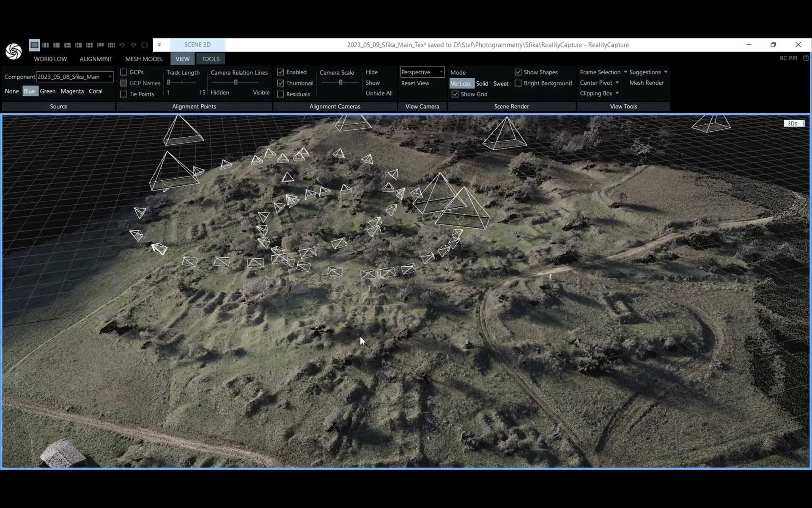Screen dimensions: 812x508
Task: Open the TOOLS tab
Action: coord(210,58)
